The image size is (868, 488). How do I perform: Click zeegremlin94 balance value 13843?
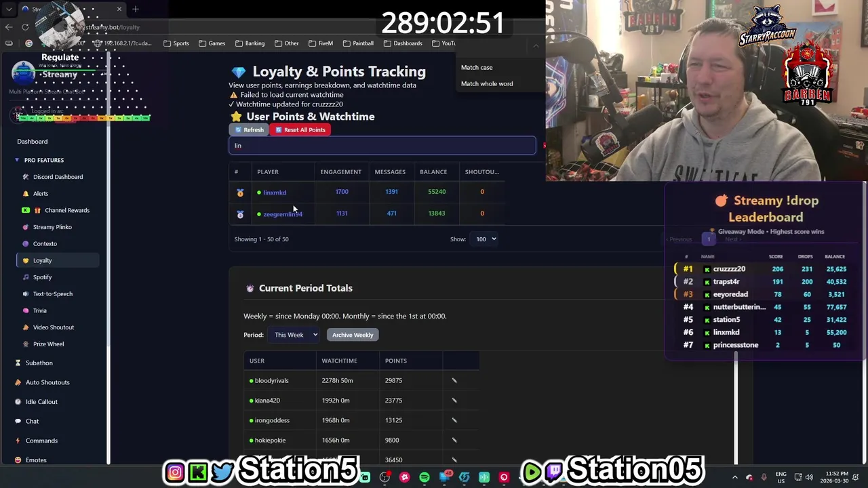pyautogui.click(x=437, y=213)
